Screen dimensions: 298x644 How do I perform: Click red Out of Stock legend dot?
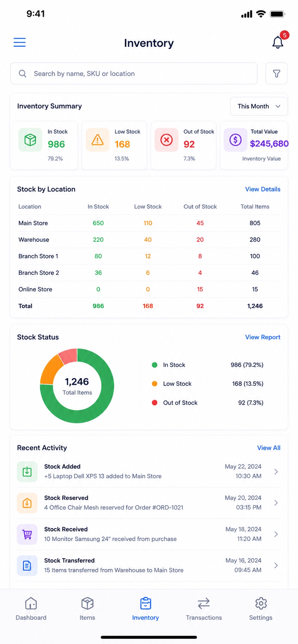[154, 403]
